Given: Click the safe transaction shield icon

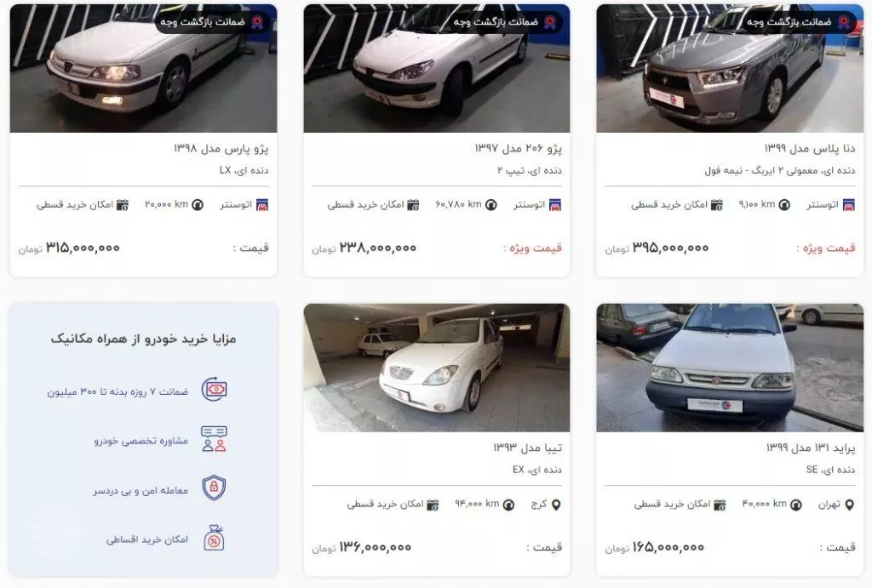Looking at the screenshot, I should tap(214, 488).
